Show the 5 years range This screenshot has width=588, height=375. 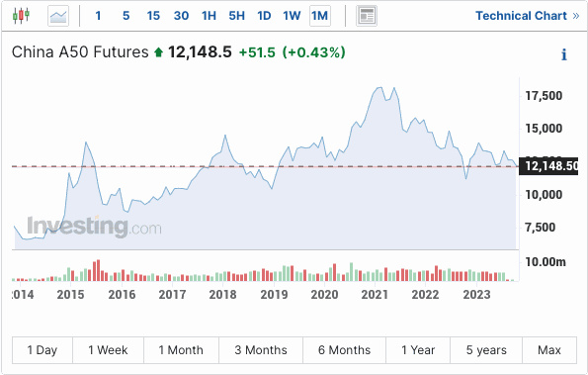(x=486, y=350)
